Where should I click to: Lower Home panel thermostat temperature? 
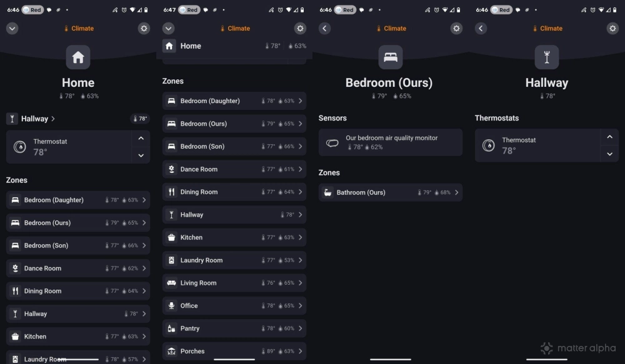click(141, 155)
